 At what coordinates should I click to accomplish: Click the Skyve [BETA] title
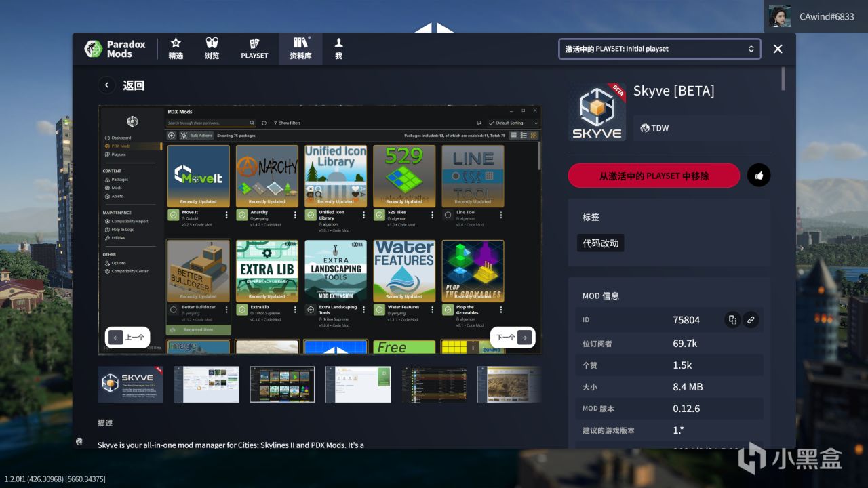pos(674,91)
